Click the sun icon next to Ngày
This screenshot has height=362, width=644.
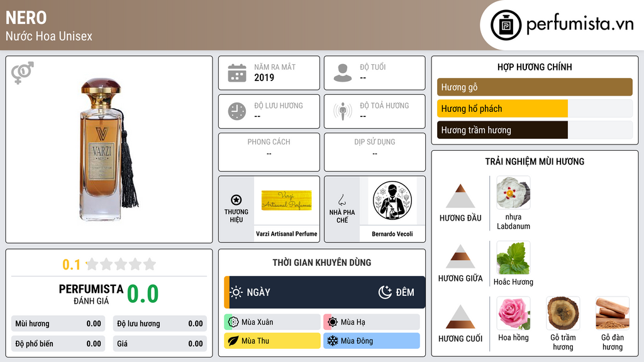pos(236,292)
